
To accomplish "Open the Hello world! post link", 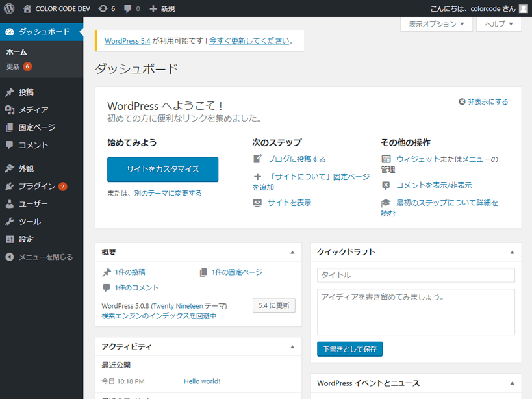I will point(202,381).
